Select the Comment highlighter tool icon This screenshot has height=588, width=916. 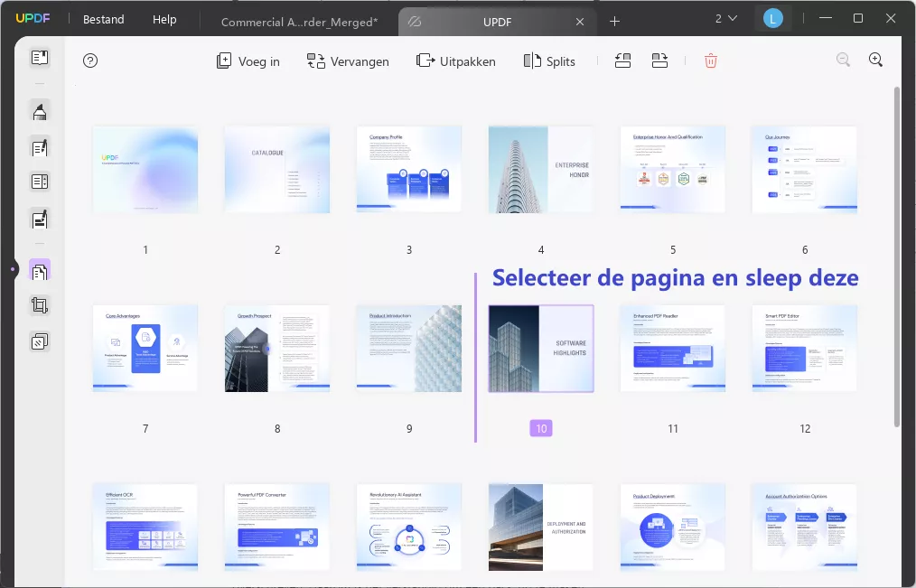(40, 111)
